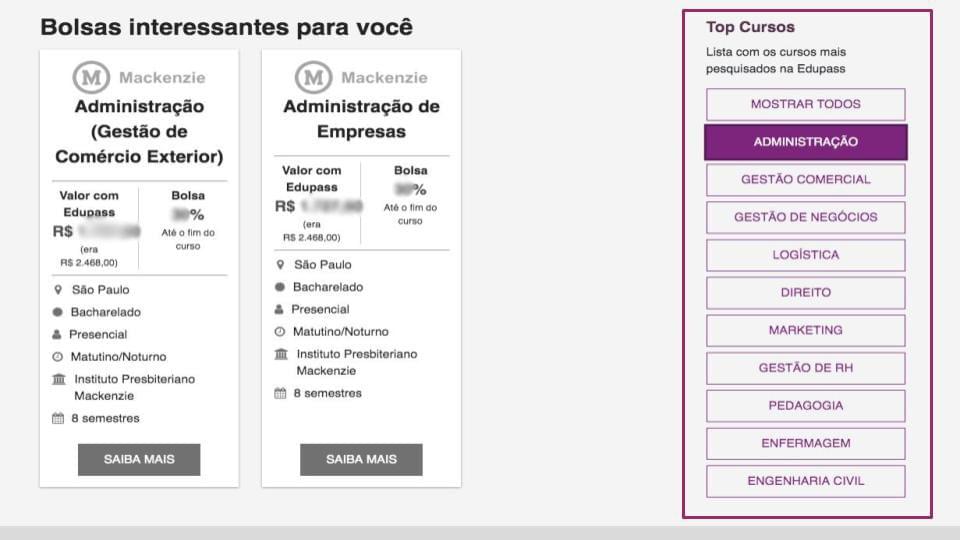
Task: Filter by GESTÃO COMERCIAL
Action: 806,180
